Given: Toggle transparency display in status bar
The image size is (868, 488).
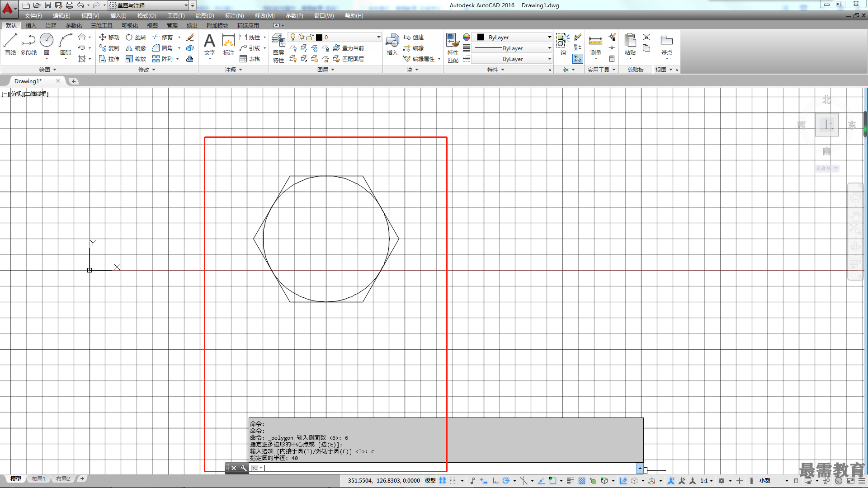Looking at the screenshot, I should (x=582, y=481).
